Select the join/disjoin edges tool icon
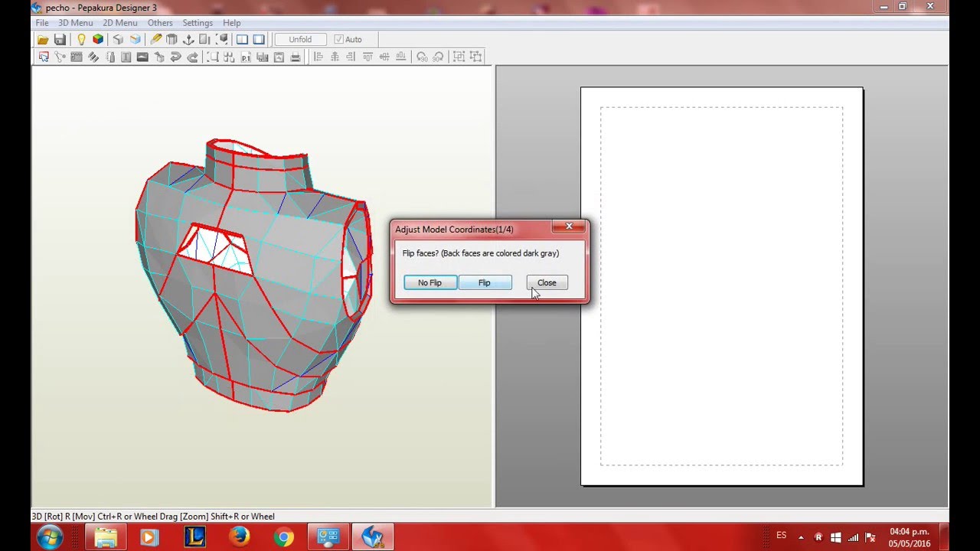 (60, 57)
